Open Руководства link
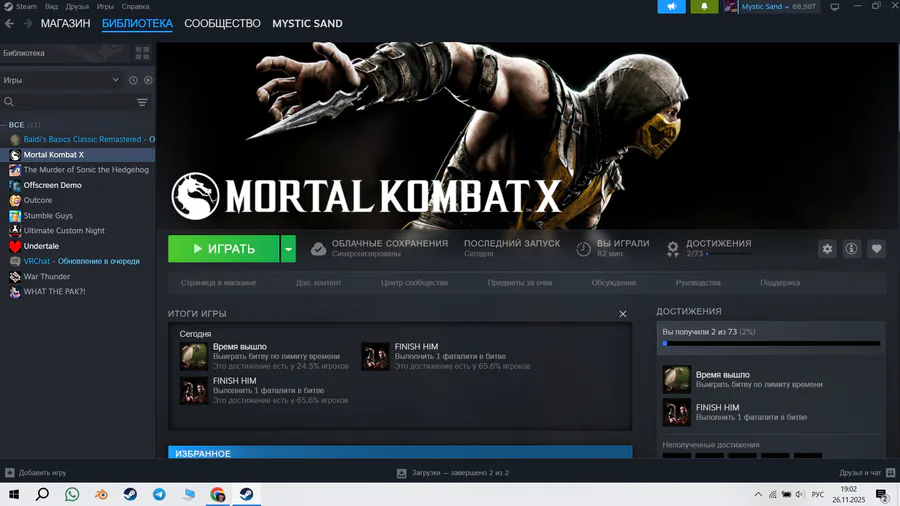 coord(698,283)
